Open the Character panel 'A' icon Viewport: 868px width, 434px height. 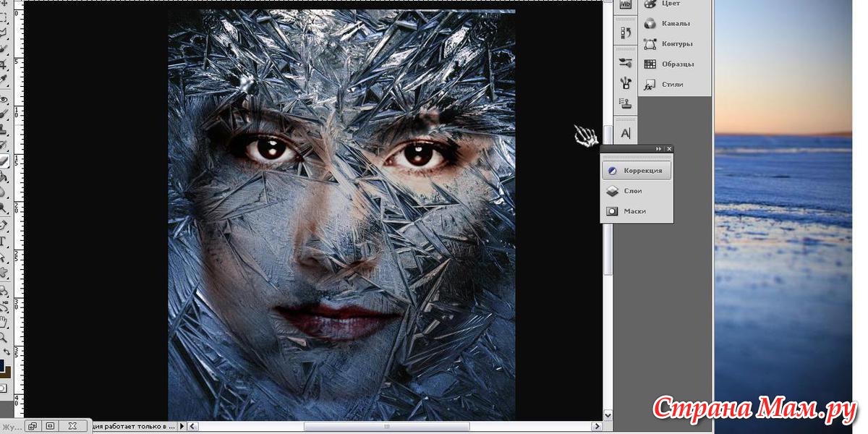click(x=626, y=133)
